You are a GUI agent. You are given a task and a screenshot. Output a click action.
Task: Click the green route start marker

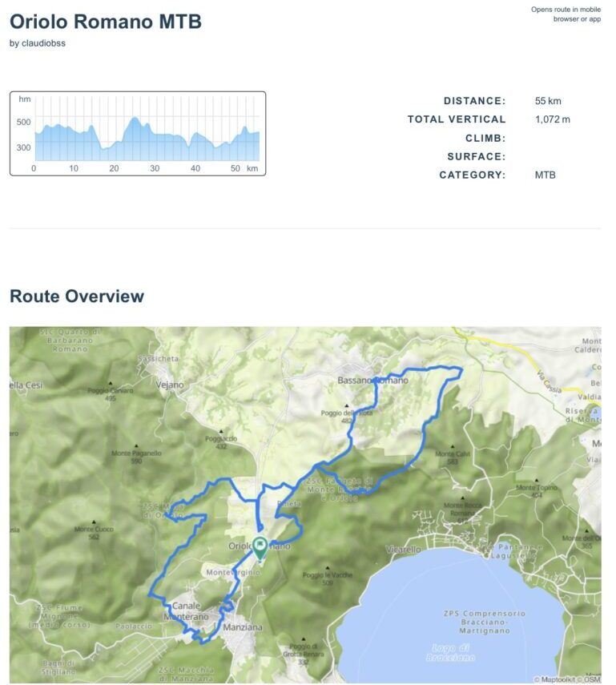pos(260,547)
